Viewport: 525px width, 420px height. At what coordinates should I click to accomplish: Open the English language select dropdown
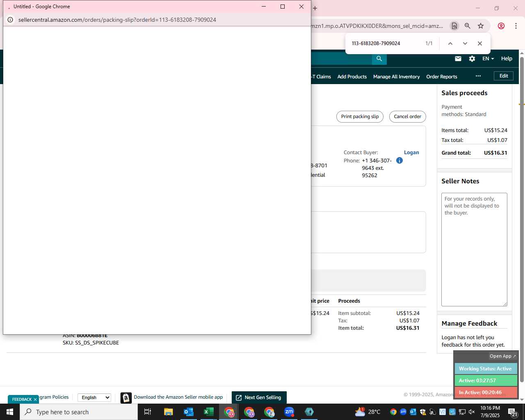[x=94, y=397]
